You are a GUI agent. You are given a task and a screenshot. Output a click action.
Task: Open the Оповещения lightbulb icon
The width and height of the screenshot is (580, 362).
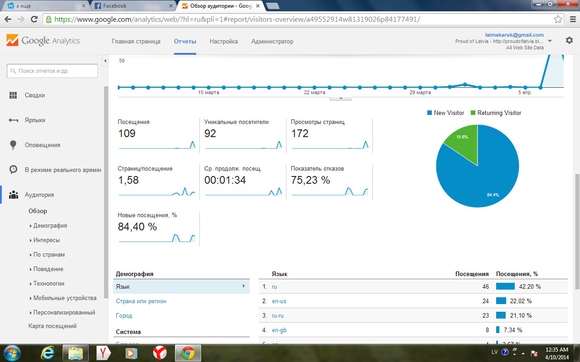(13, 145)
